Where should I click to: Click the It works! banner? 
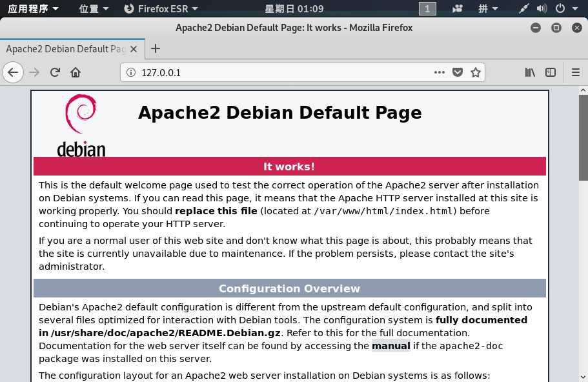[x=290, y=166]
